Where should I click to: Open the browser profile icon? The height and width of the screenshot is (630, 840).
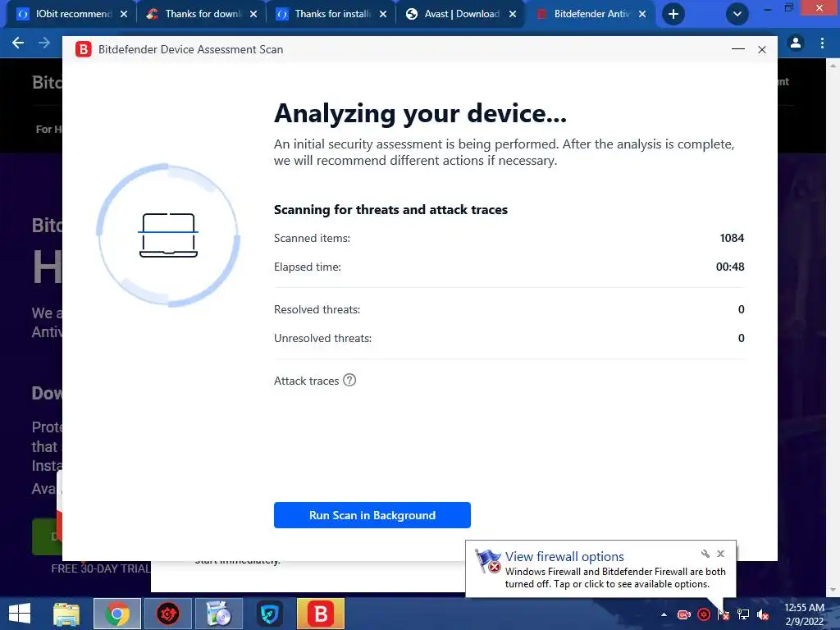(796, 43)
